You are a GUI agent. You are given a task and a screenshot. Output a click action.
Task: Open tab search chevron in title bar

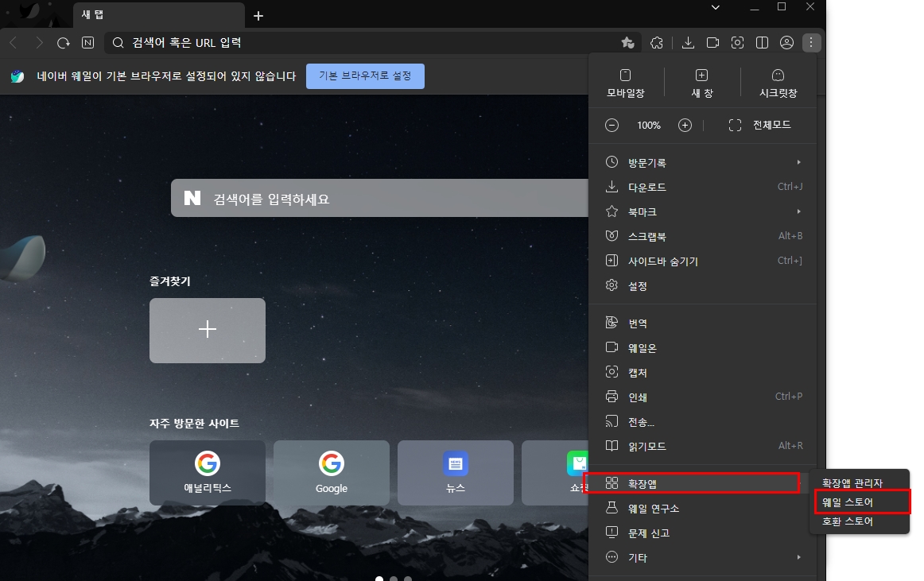[x=716, y=7]
